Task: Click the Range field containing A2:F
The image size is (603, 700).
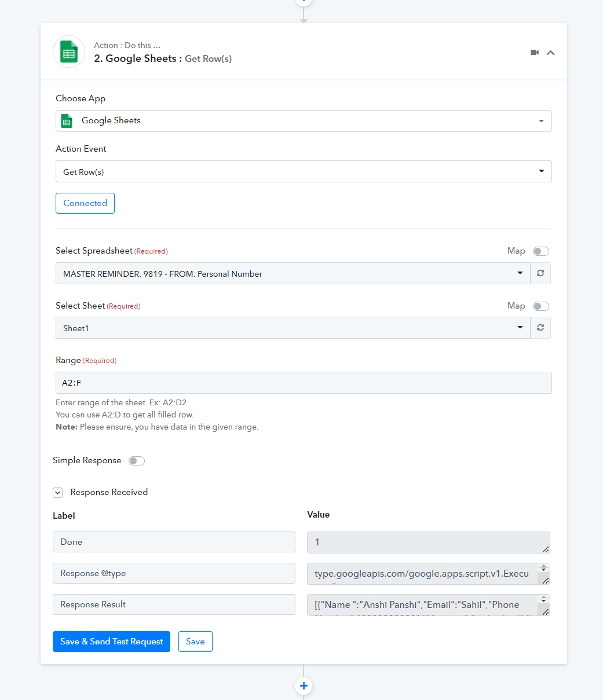Action: [x=304, y=383]
